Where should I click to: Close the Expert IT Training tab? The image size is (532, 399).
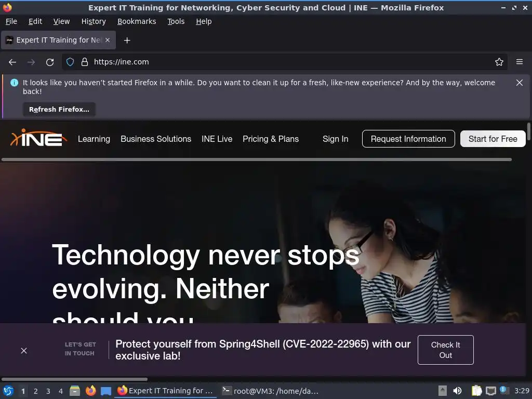pyautogui.click(x=108, y=40)
